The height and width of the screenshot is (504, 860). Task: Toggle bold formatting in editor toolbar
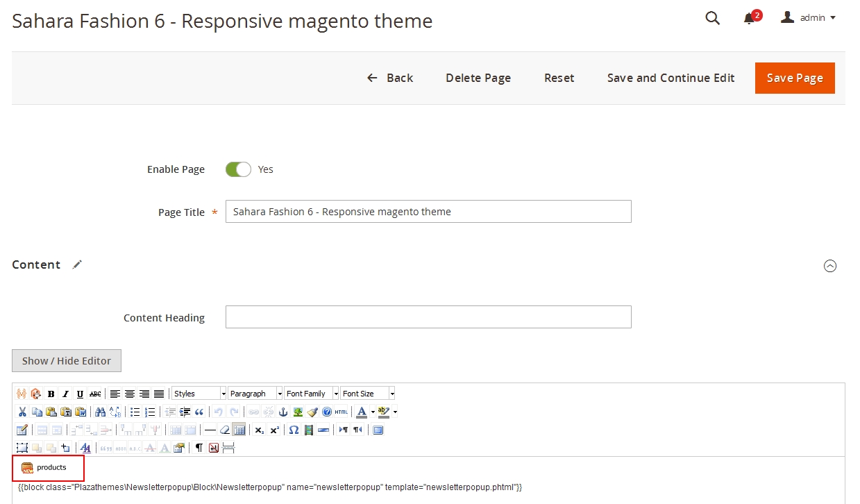(51, 394)
